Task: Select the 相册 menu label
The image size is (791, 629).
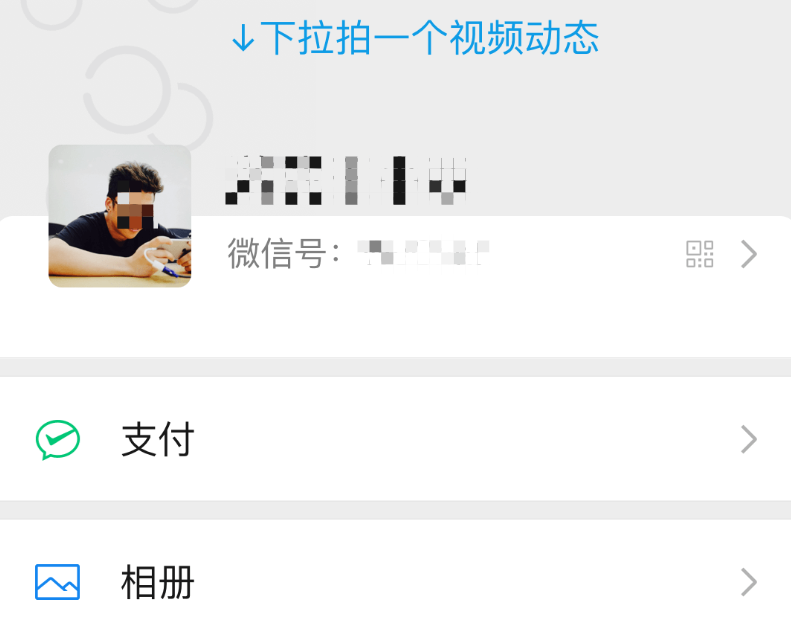Action: [x=158, y=582]
